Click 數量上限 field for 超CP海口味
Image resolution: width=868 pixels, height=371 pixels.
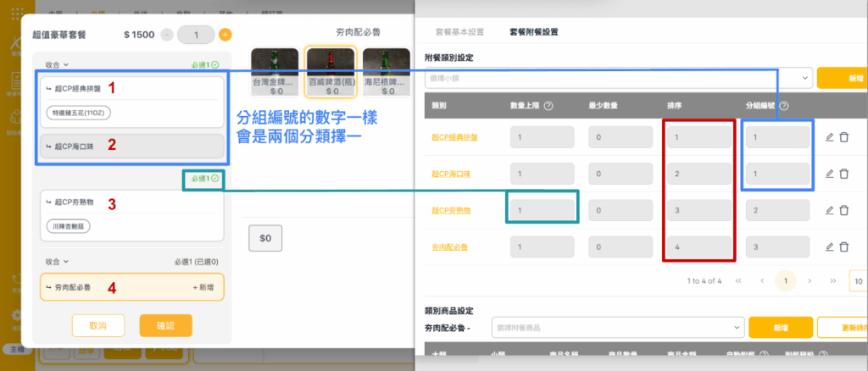[542, 174]
